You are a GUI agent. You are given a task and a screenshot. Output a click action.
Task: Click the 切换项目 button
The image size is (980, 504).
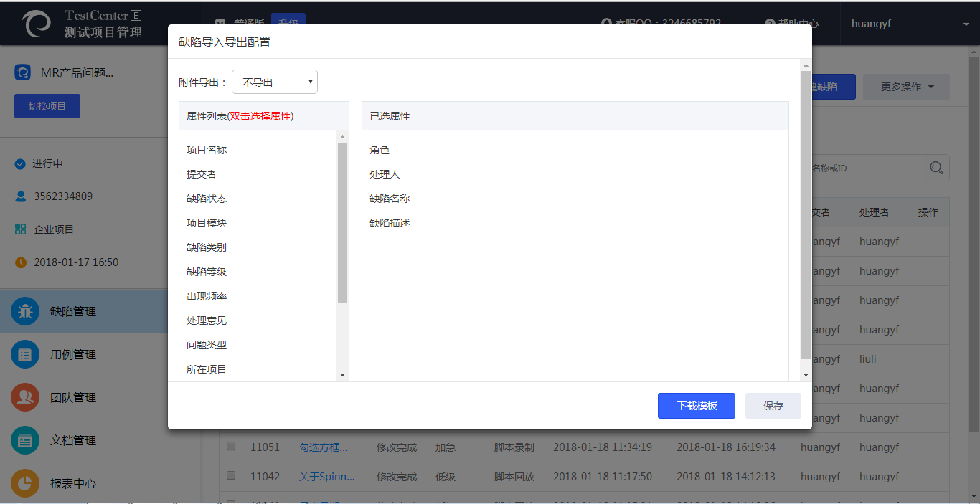tap(47, 106)
